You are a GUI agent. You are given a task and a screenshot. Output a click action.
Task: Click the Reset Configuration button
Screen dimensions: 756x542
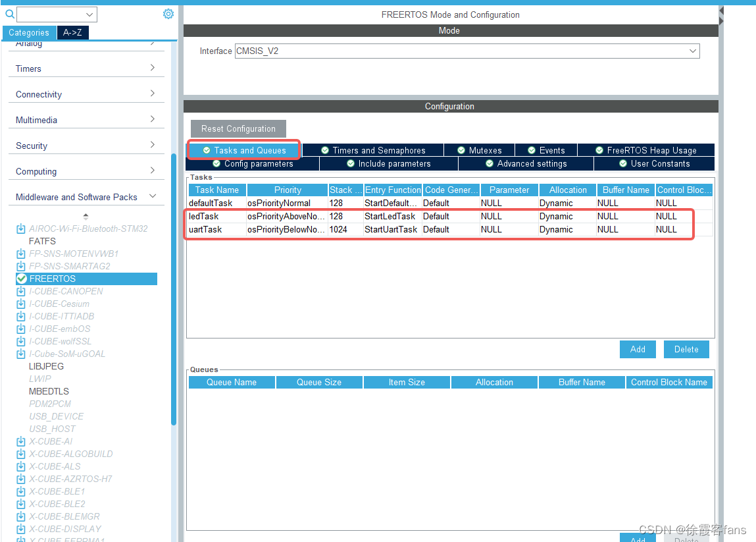pyautogui.click(x=238, y=129)
